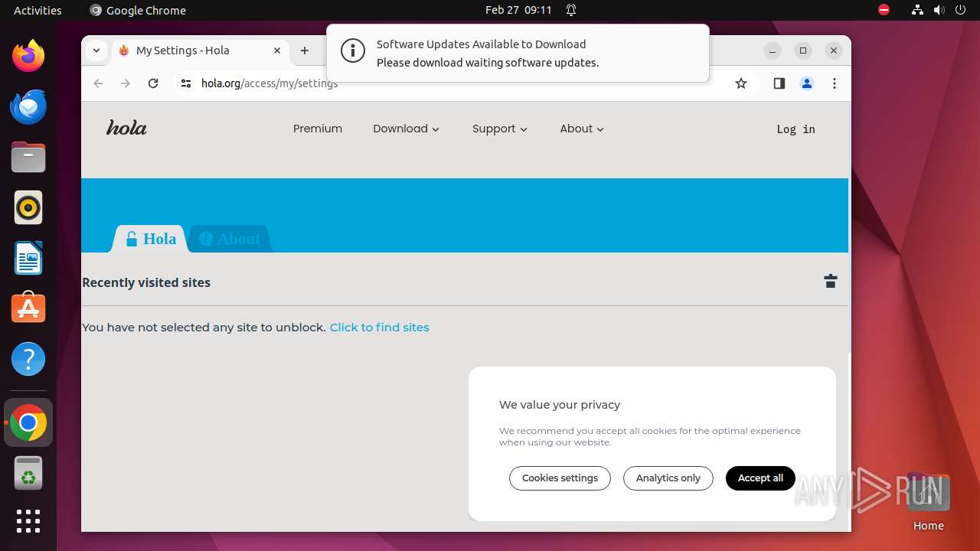Expand the Chrome tab search dropdown

tap(96, 51)
